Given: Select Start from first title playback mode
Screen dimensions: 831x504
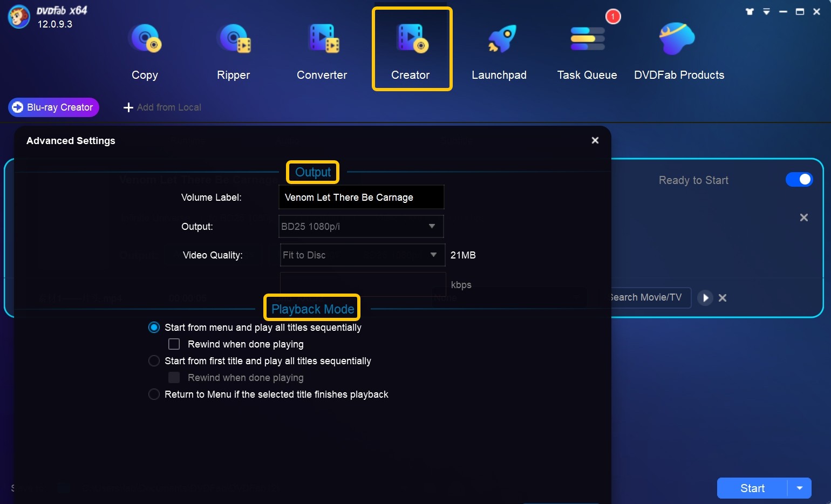Looking at the screenshot, I should pyautogui.click(x=154, y=360).
